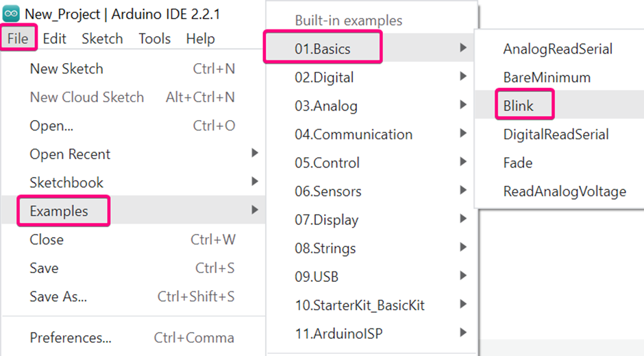Expand the 04.Communication submenu arrow
This screenshot has width=644, height=356.
click(x=464, y=134)
